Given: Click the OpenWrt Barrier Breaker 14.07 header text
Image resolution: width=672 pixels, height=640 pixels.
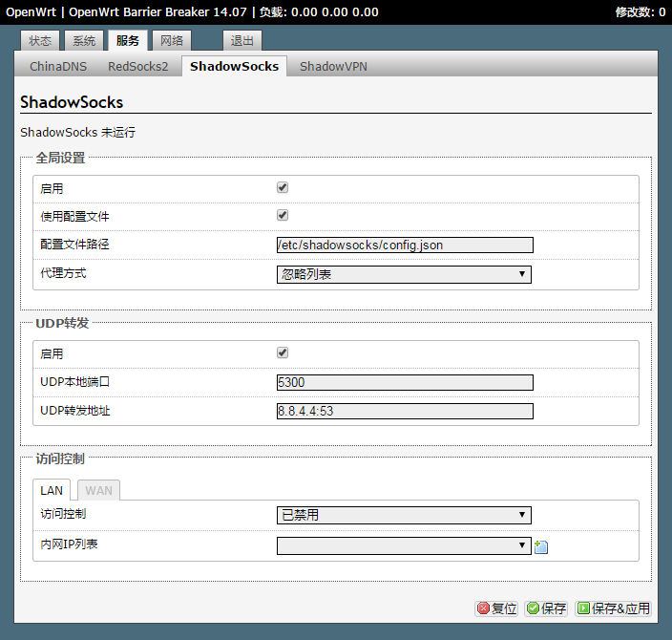Looking at the screenshot, I should coord(157,12).
